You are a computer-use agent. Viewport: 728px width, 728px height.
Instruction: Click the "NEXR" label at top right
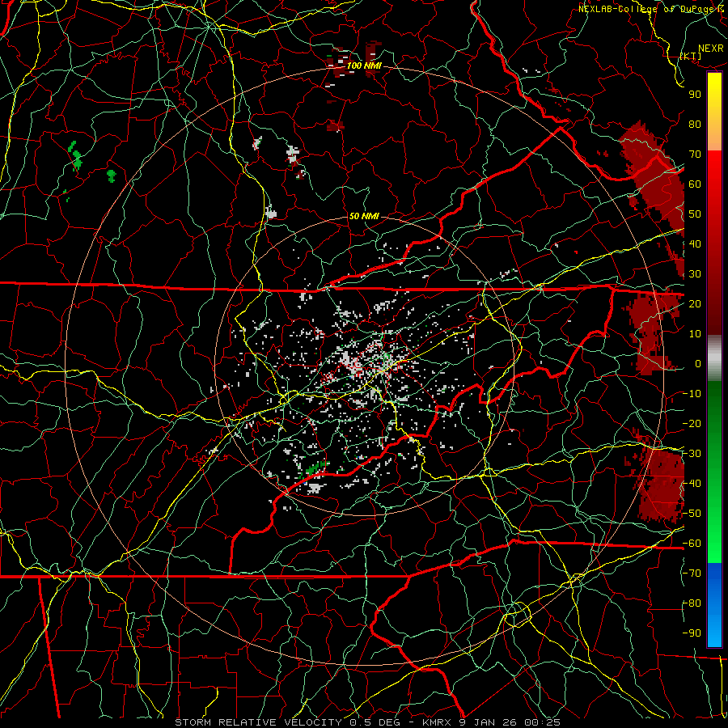click(711, 49)
